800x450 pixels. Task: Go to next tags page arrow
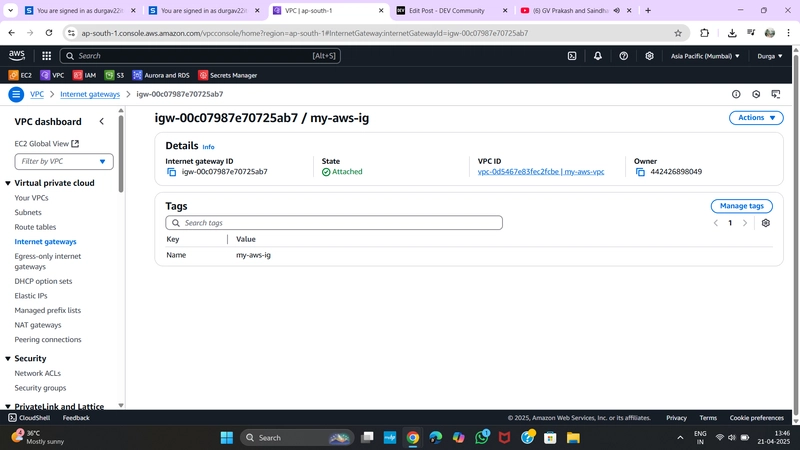tap(745, 223)
